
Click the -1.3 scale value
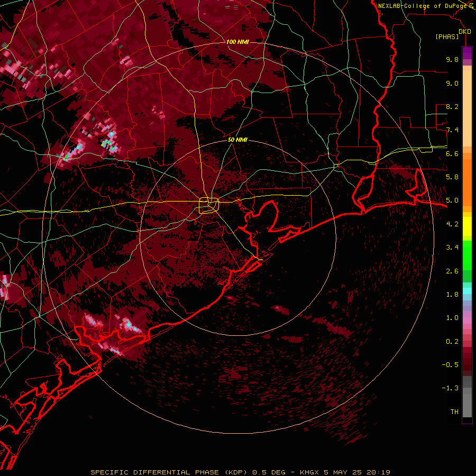pyautogui.click(x=450, y=388)
